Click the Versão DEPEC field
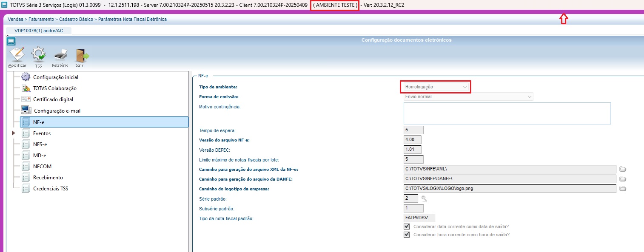 tap(413, 150)
